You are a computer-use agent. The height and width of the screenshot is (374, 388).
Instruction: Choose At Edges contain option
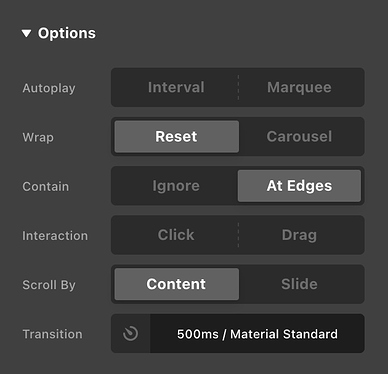click(x=299, y=186)
